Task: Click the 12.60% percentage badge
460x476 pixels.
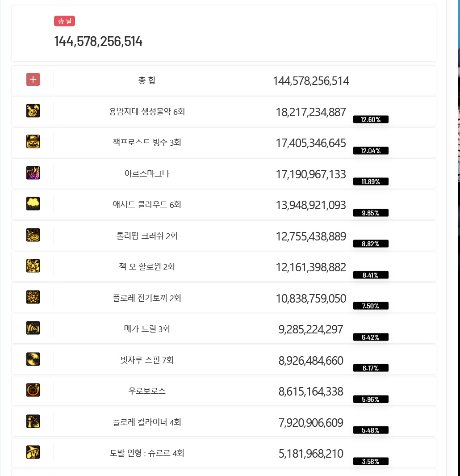Action: [x=371, y=120]
